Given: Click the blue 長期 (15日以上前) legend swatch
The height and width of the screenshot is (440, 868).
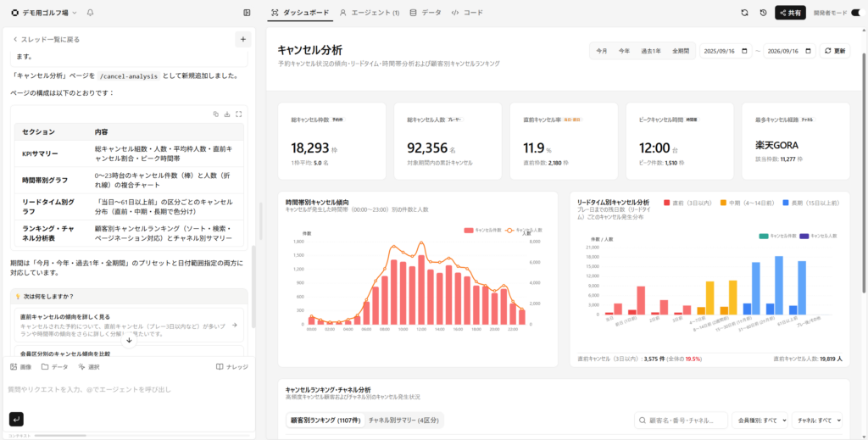Looking at the screenshot, I should click(x=787, y=203).
